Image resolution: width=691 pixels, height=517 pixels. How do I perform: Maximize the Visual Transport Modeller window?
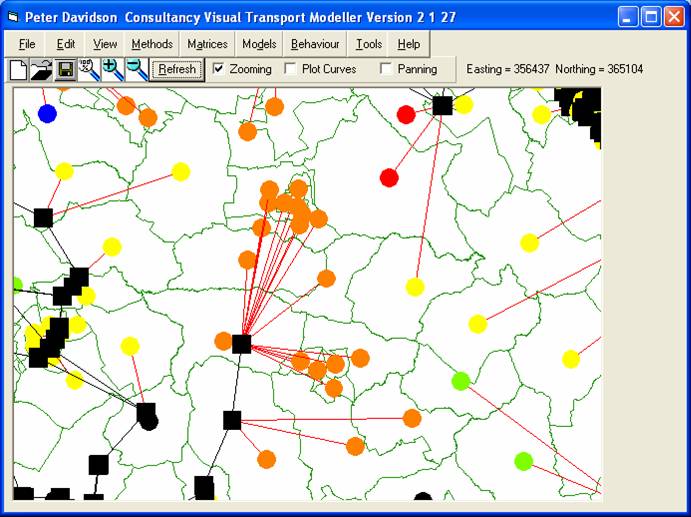click(x=651, y=18)
